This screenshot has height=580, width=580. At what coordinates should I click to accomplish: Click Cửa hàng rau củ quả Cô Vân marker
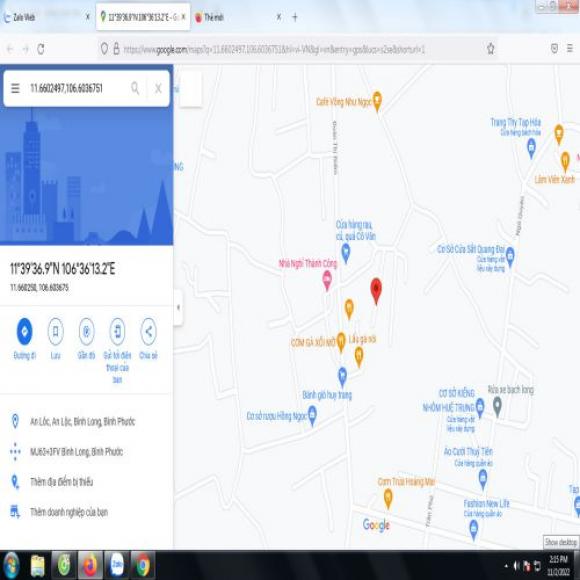click(x=345, y=253)
